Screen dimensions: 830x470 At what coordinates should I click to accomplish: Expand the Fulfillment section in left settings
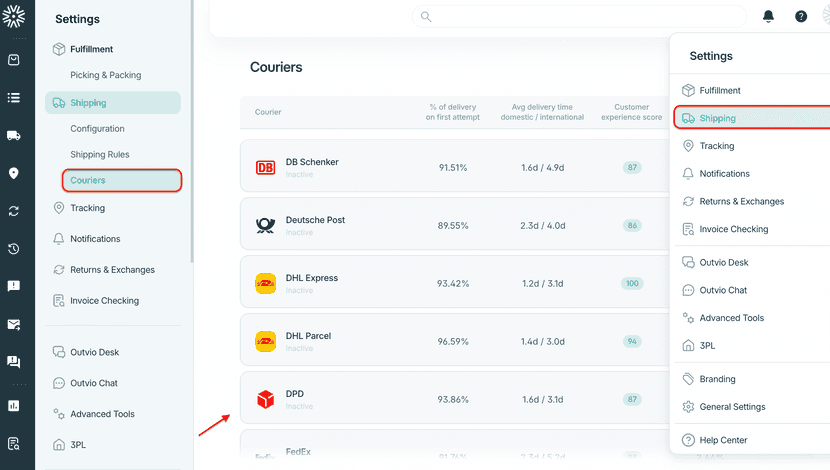point(91,49)
